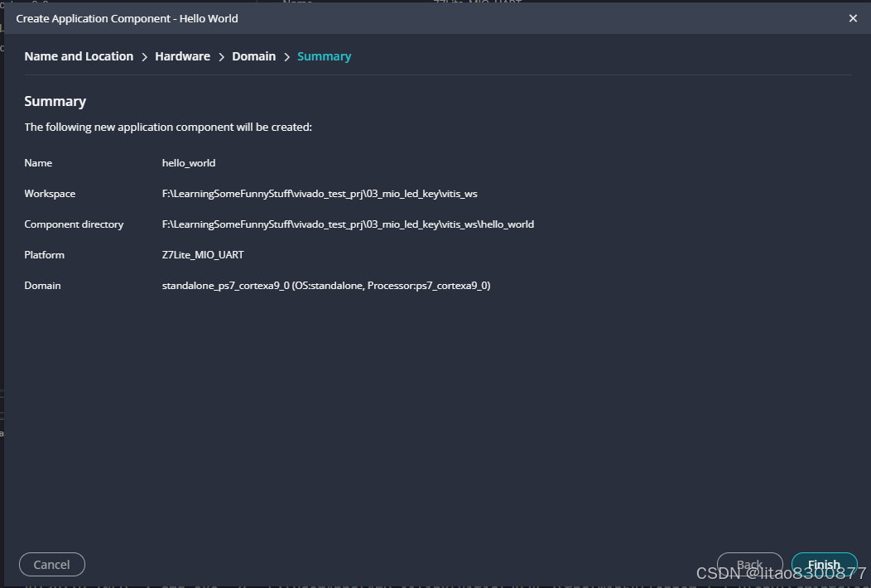Select the hello_world name value
871x588 pixels.
[x=188, y=163]
